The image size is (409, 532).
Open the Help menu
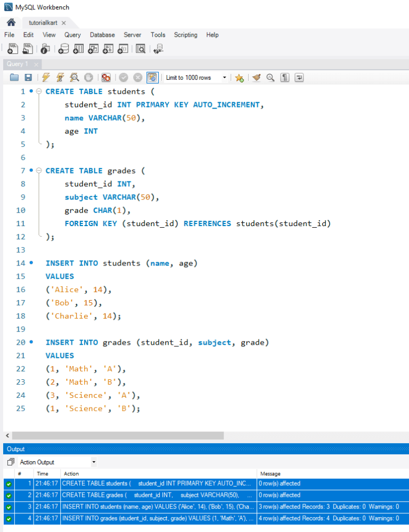212,35
